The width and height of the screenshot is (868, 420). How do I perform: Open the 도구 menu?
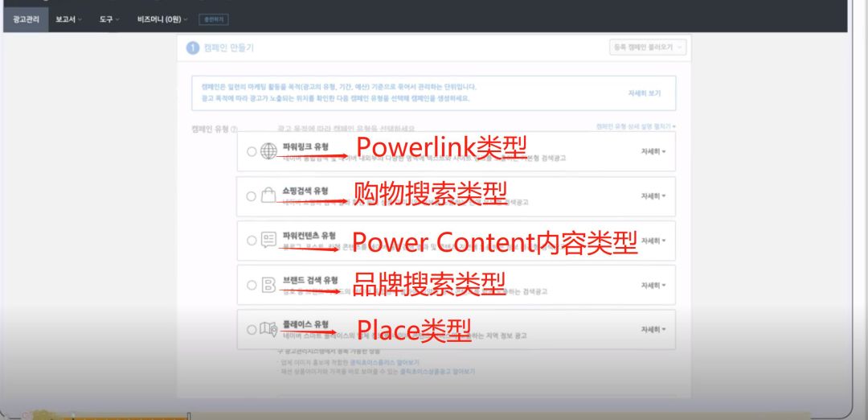pyautogui.click(x=109, y=19)
